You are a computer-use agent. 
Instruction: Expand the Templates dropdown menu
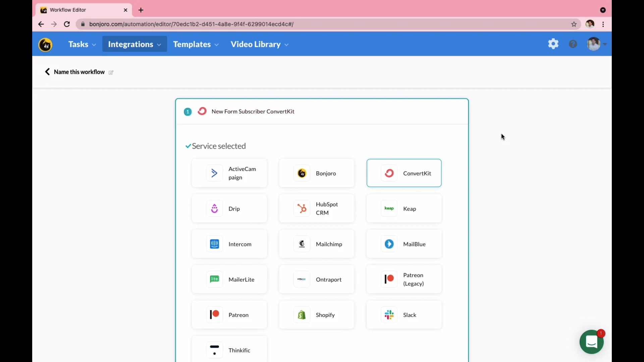[196, 44]
